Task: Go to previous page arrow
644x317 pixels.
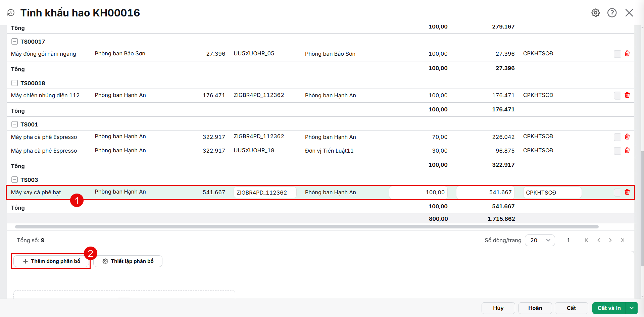Action: 599,240
